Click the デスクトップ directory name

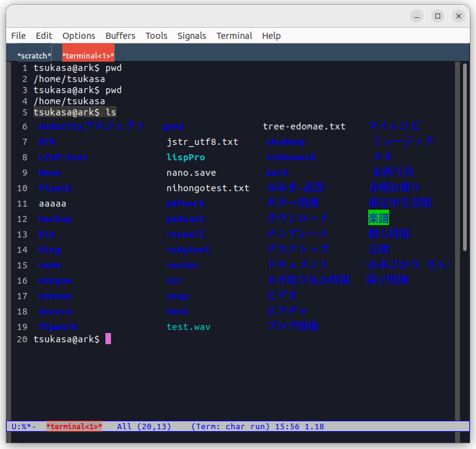(x=297, y=249)
